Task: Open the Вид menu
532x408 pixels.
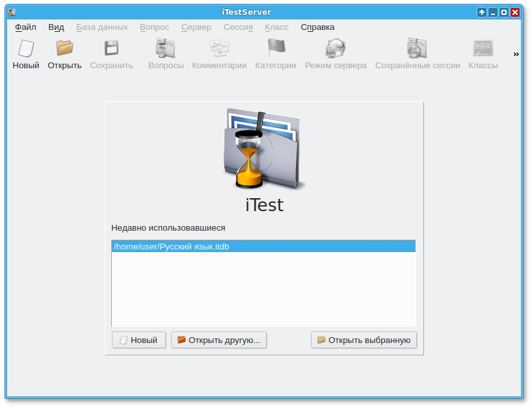Action: click(56, 27)
